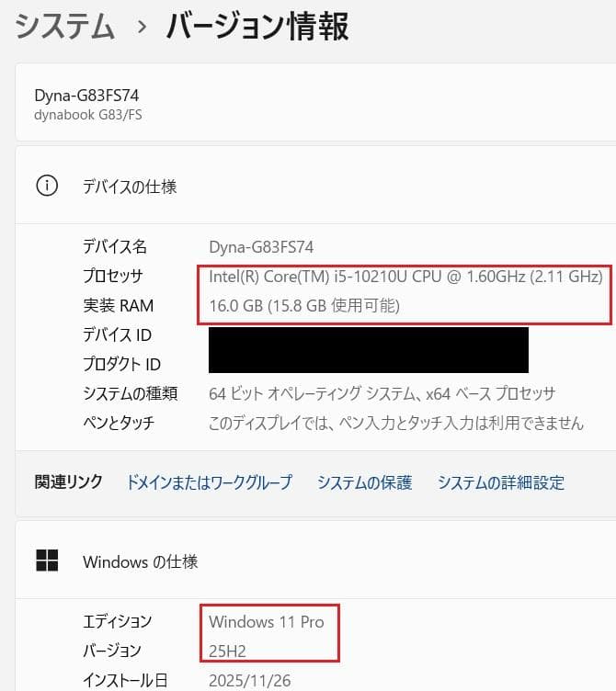Open ドメインまたはワークグループ link

pos(210,482)
